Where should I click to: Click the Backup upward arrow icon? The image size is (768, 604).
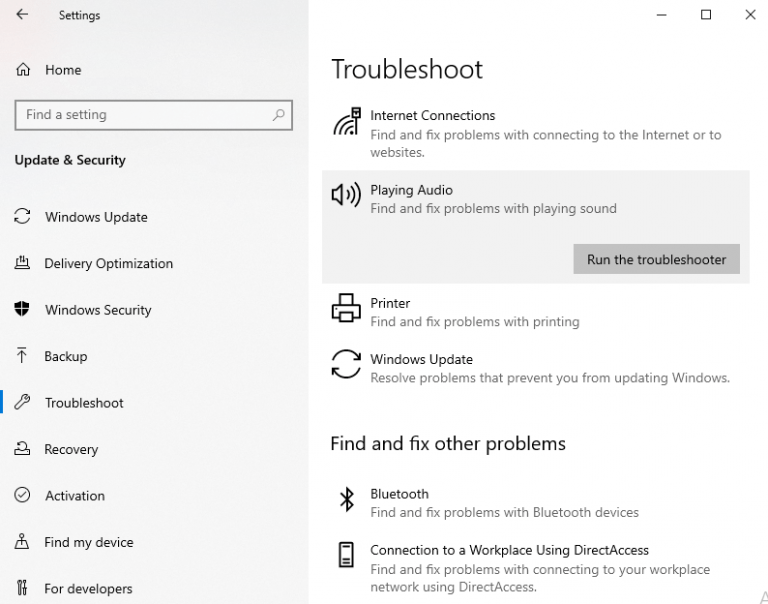click(x=22, y=356)
